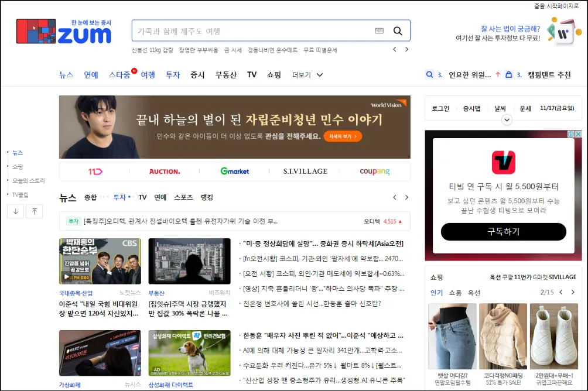
Task: Switch to the 연예 navigation tab
Action: tap(91, 74)
